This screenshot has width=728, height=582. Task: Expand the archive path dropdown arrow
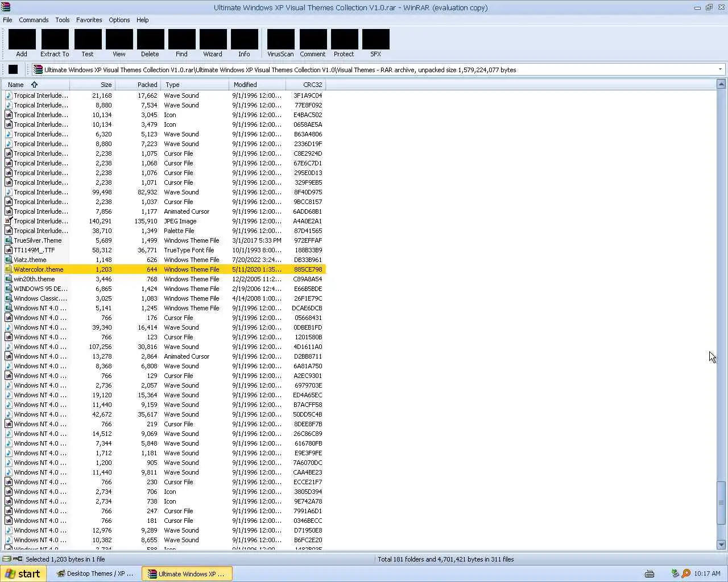(x=720, y=69)
